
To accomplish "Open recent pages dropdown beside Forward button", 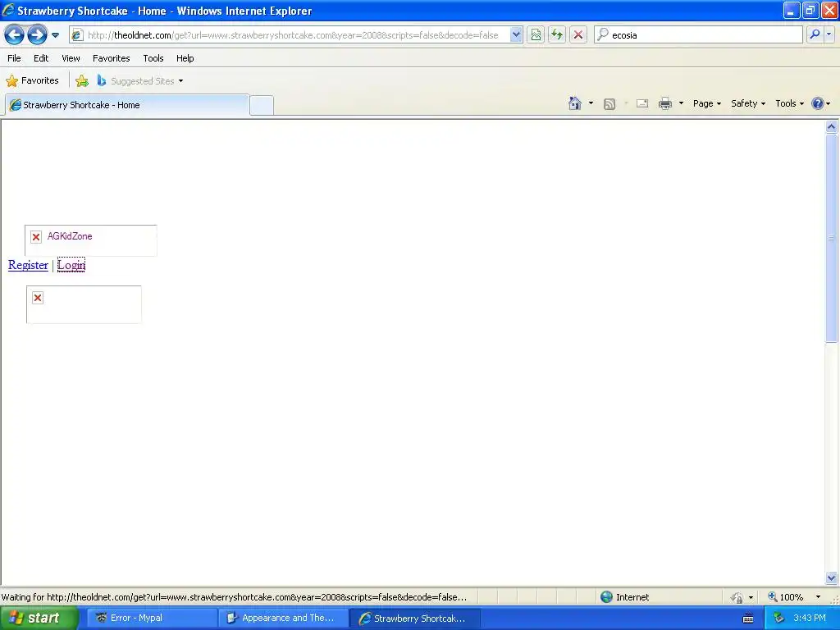I will click(x=55, y=35).
